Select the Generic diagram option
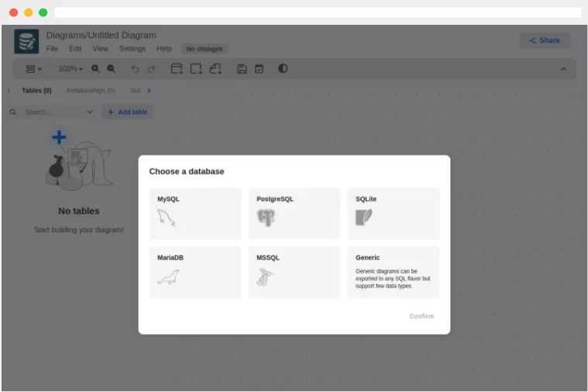This screenshot has height=392, width=588. [394, 272]
